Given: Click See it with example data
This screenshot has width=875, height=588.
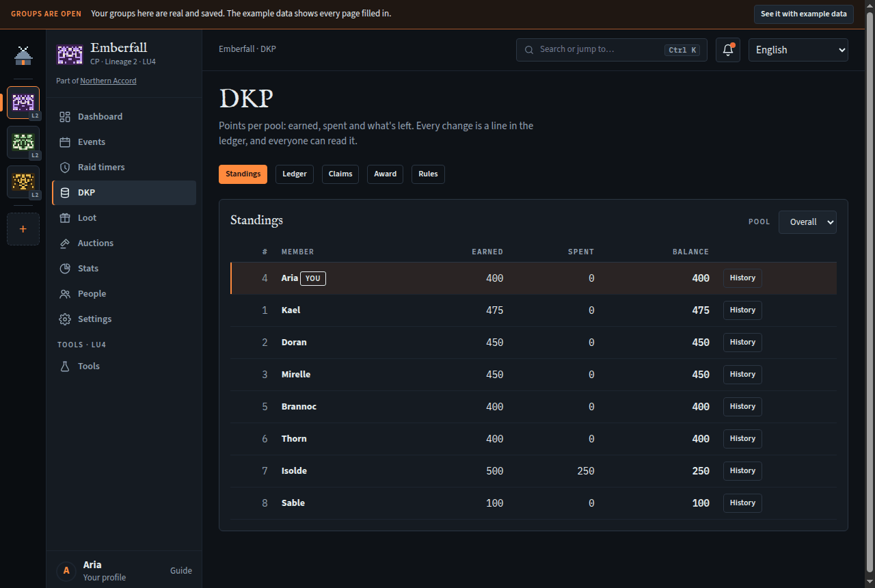Looking at the screenshot, I should (804, 14).
